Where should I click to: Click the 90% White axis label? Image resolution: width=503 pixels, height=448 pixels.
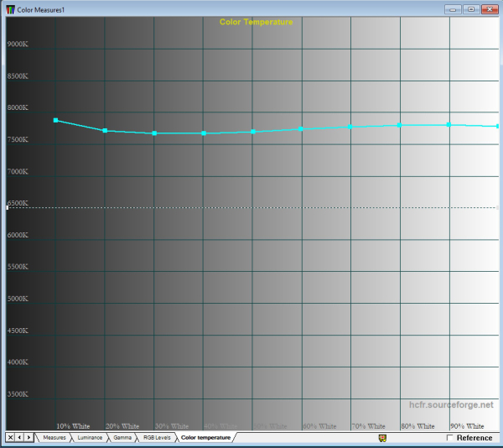click(x=467, y=426)
